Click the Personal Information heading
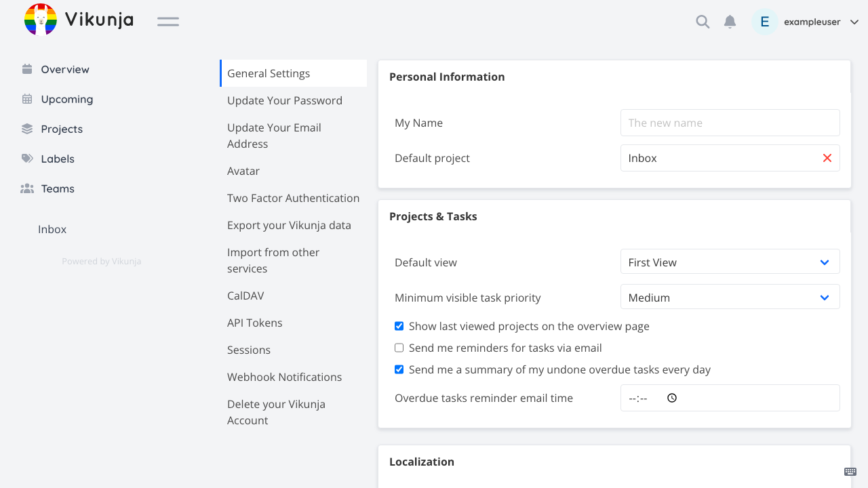The image size is (868, 488). (447, 77)
